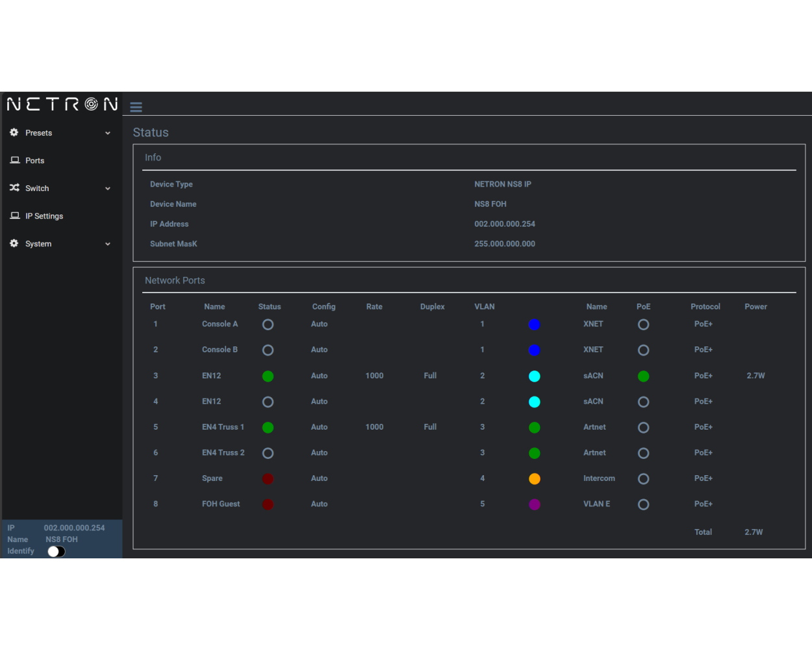
Task: Click sidebar footer IP 002.000.000.254
Action: (74, 528)
